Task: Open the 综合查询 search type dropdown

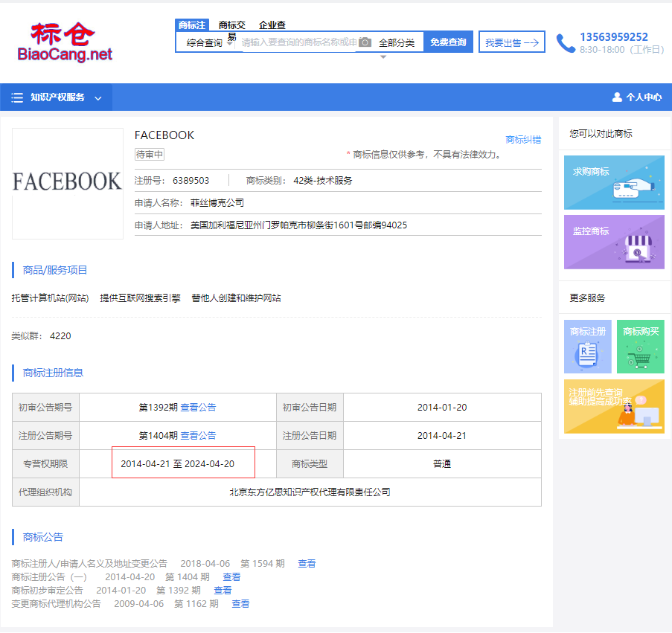Action: [x=209, y=43]
